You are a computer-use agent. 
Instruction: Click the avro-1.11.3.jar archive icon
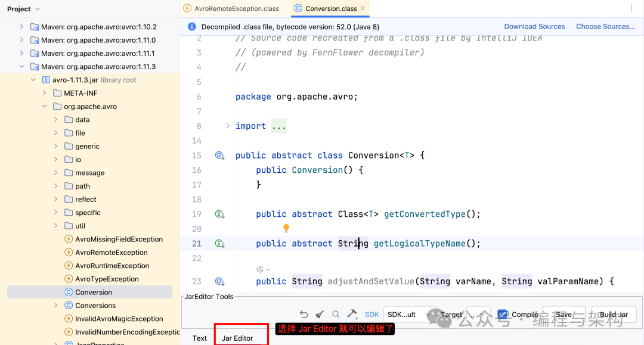coord(46,80)
